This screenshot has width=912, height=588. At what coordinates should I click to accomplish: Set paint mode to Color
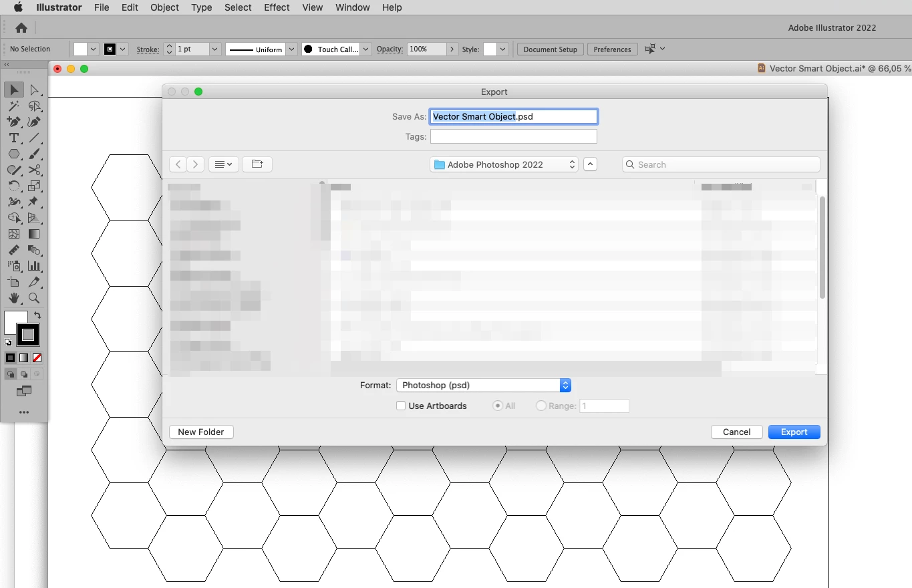pyautogui.click(x=10, y=358)
